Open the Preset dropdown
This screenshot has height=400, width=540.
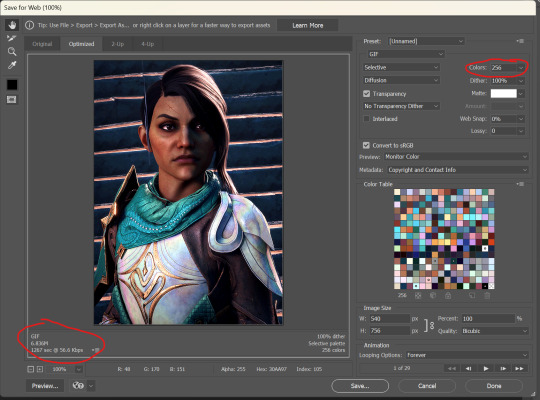[x=426, y=41]
